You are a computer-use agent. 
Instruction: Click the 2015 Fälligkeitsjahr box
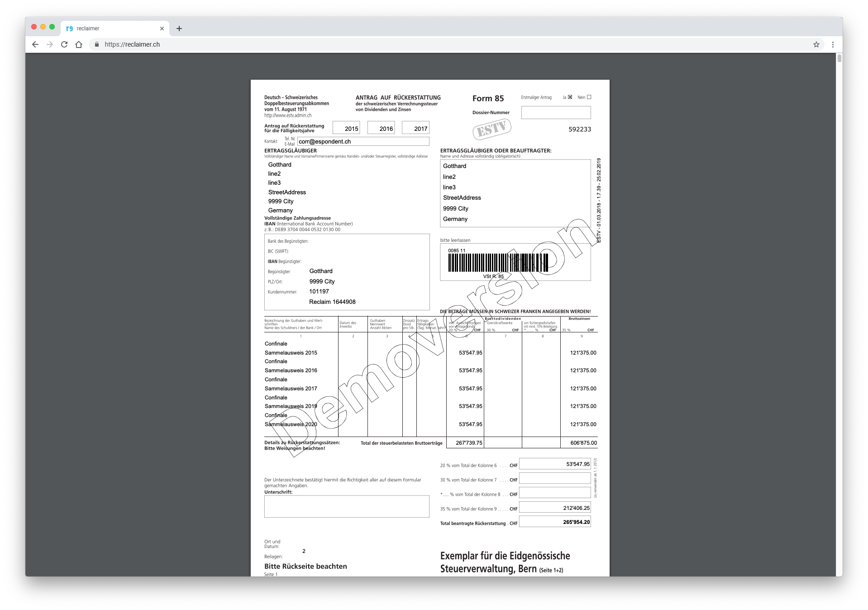pyautogui.click(x=346, y=128)
